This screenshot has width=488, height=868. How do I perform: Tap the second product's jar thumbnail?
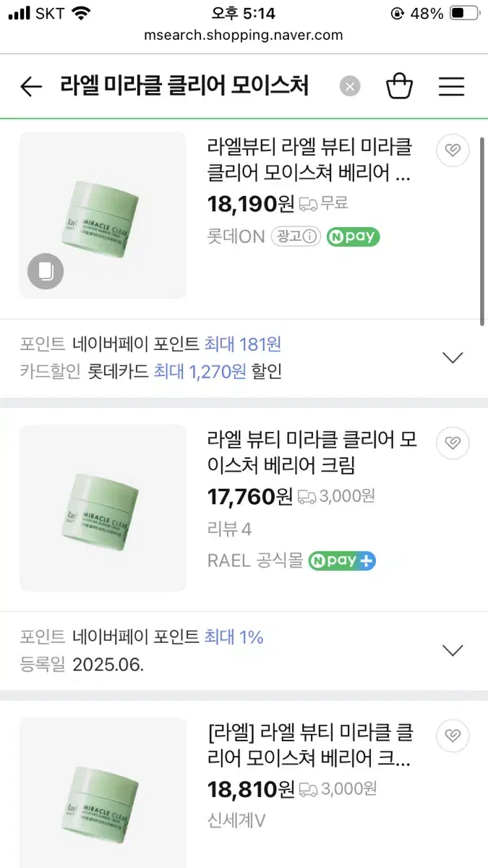(x=102, y=506)
